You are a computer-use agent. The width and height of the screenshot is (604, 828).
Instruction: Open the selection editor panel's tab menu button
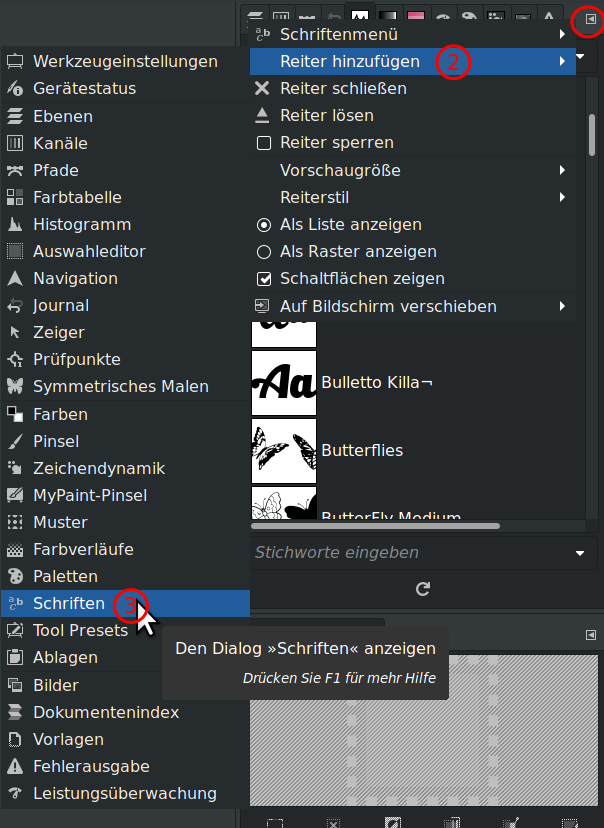pos(591,635)
